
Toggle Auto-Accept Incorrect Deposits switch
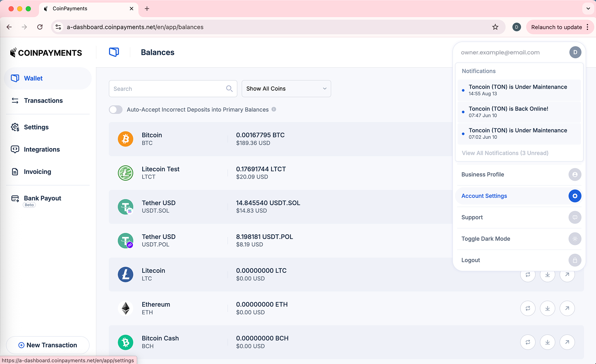pyautogui.click(x=116, y=110)
